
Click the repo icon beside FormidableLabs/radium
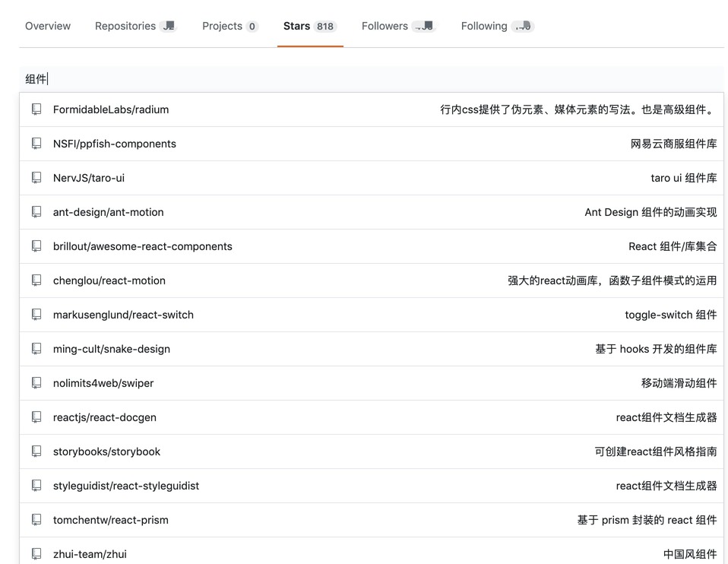[x=36, y=109]
